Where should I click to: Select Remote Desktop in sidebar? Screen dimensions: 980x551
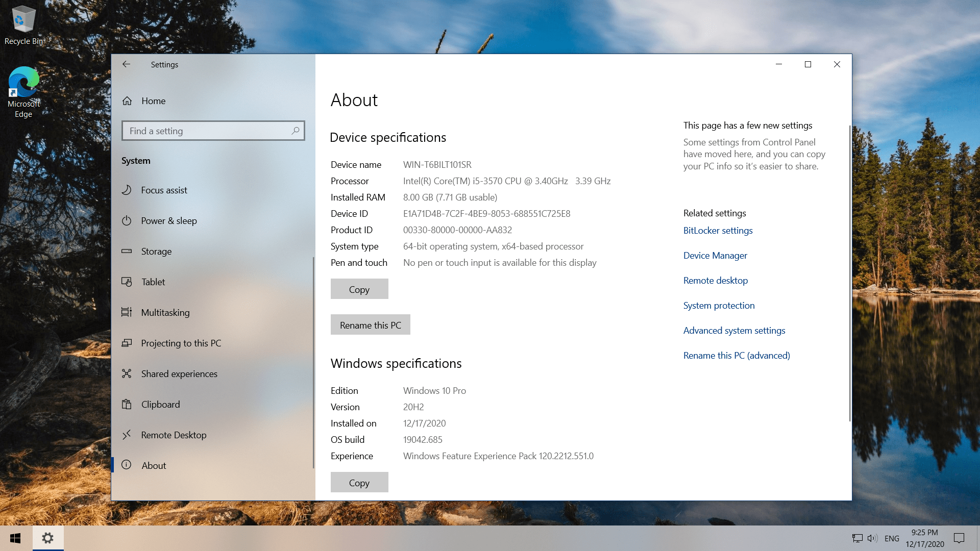tap(174, 435)
